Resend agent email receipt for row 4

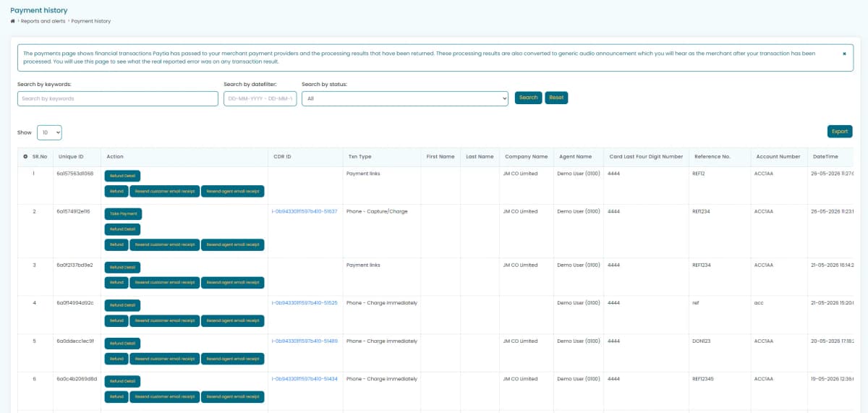233,321
